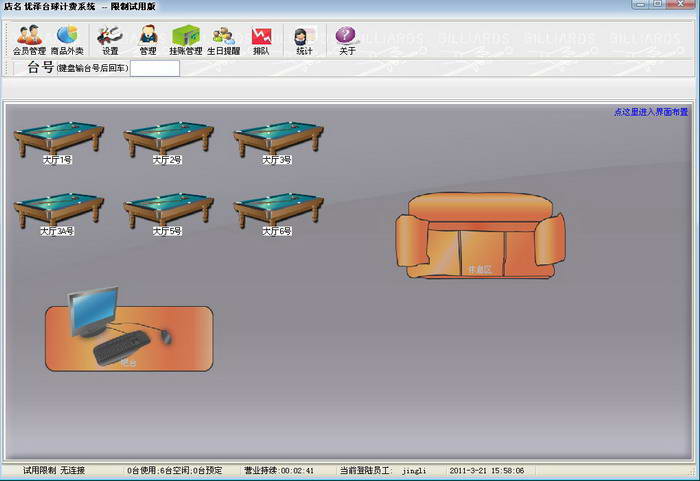Screen dimensions: 700x481
Task: Open 关于 about help icon
Action: [347, 40]
